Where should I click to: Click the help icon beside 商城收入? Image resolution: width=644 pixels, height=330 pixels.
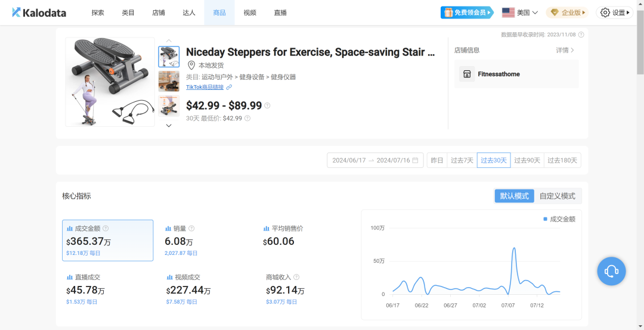click(x=296, y=277)
